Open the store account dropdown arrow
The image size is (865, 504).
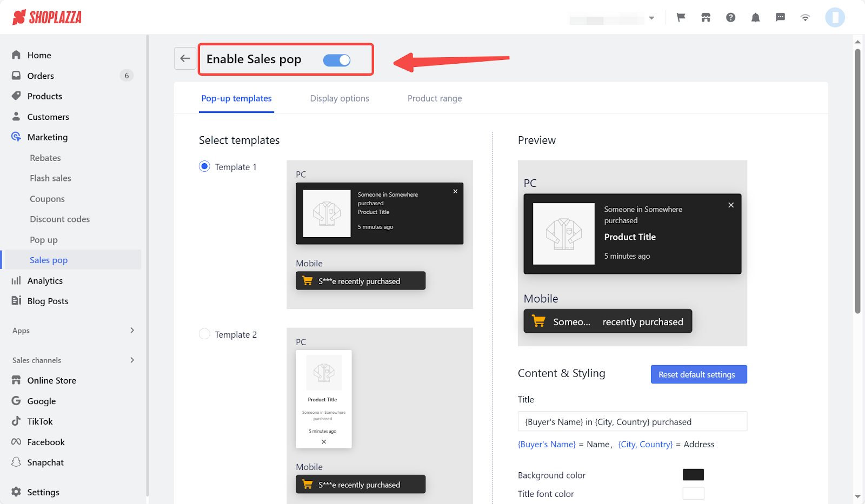[651, 18]
